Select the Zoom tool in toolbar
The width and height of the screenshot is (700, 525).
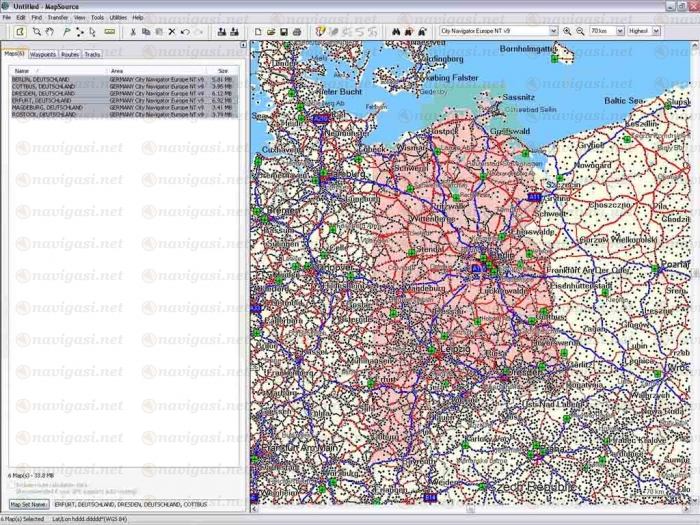(x=36, y=32)
